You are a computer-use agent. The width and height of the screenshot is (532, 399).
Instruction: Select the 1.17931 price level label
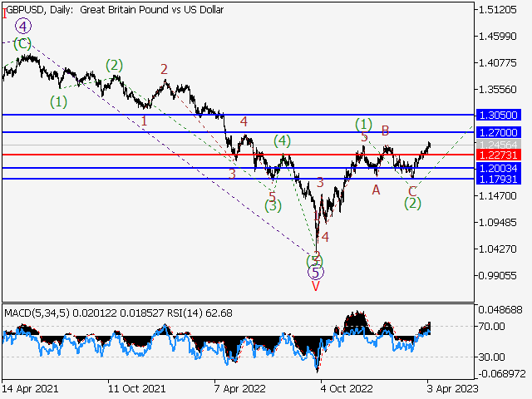(x=499, y=179)
